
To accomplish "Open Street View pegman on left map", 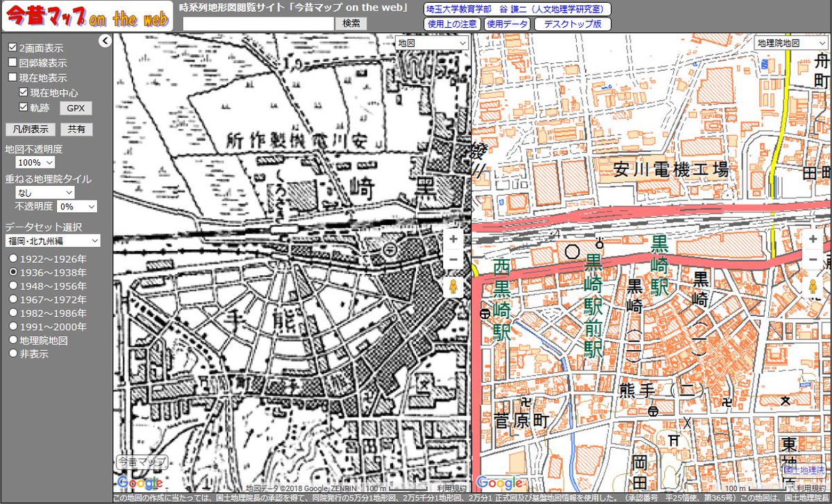I will (x=453, y=288).
